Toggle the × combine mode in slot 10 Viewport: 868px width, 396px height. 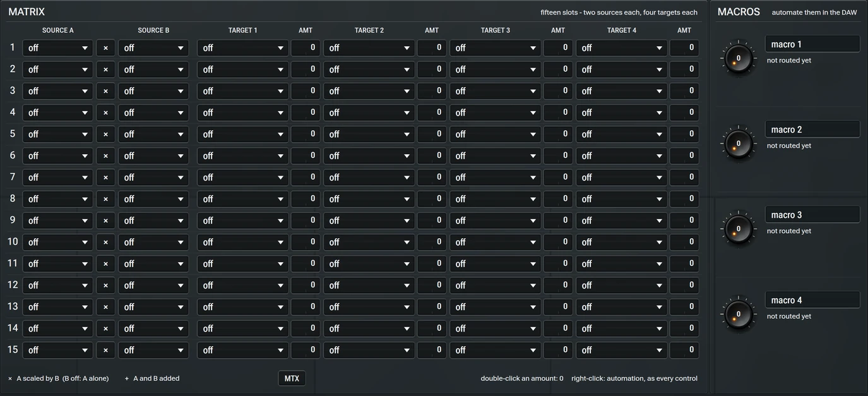click(x=105, y=242)
